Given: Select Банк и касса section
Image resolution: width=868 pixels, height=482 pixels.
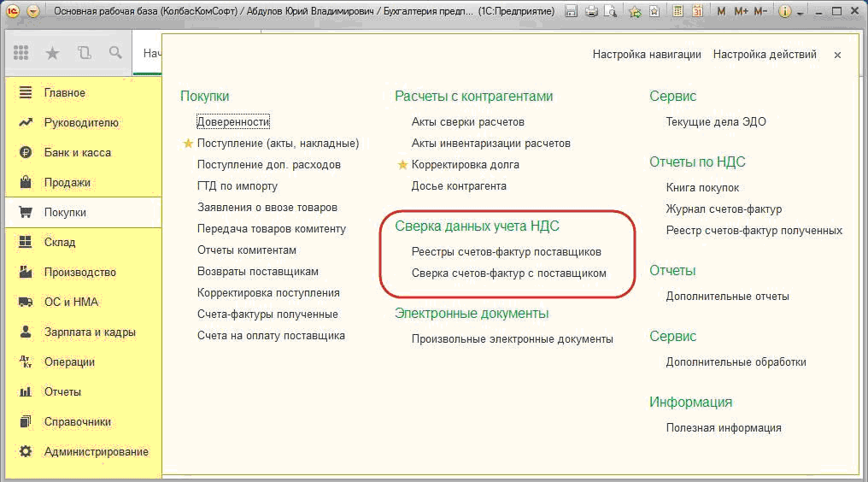Looking at the screenshot, I should click(77, 153).
